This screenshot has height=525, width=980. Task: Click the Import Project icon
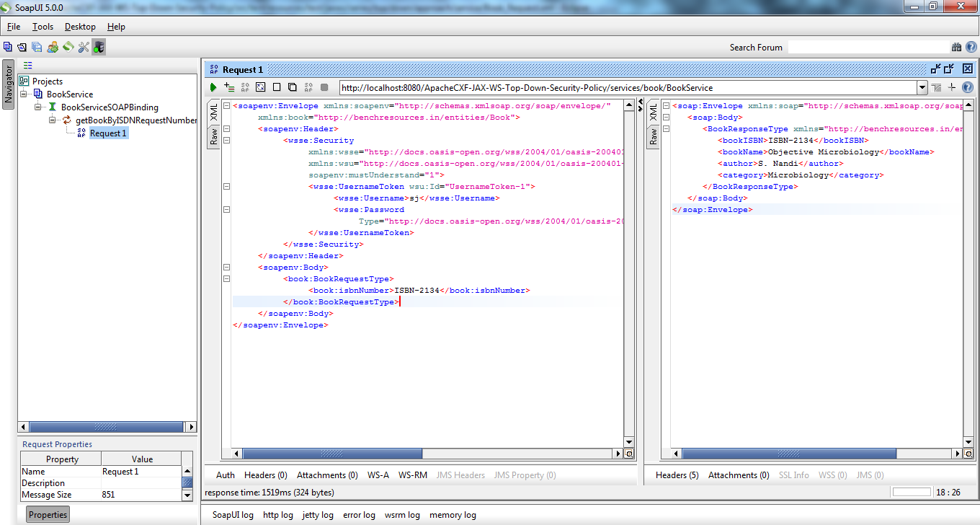tap(21, 45)
